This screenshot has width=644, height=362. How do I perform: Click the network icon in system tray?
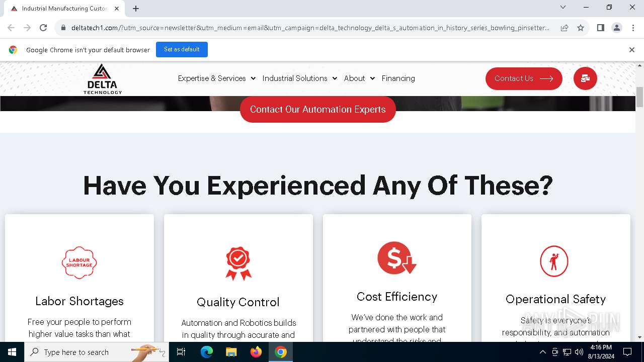click(x=567, y=352)
